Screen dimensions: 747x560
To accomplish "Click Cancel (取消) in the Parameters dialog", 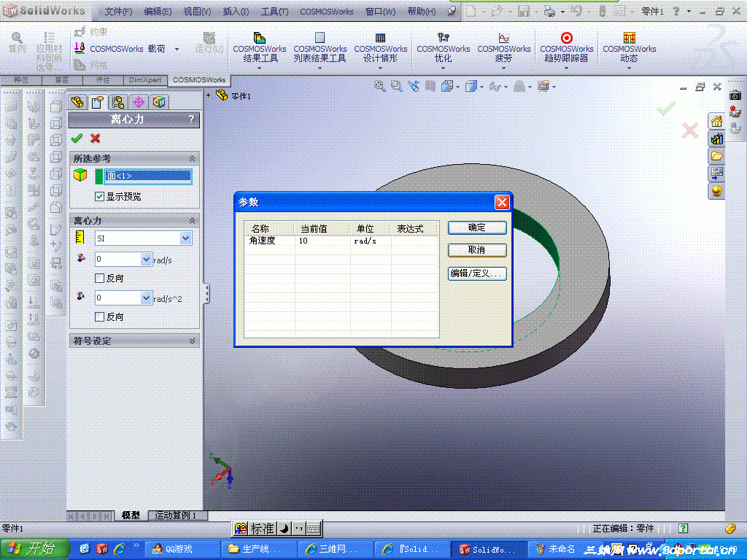I will tap(477, 250).
